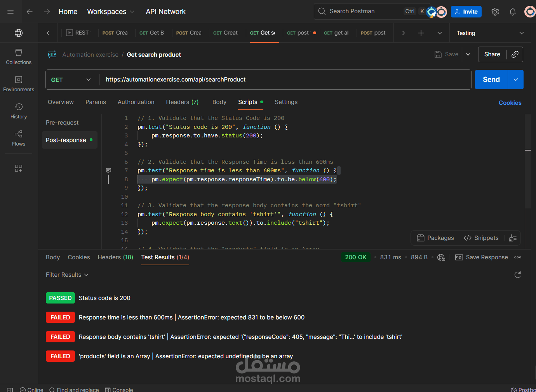Open History in the sidebar

coord(19,111)
